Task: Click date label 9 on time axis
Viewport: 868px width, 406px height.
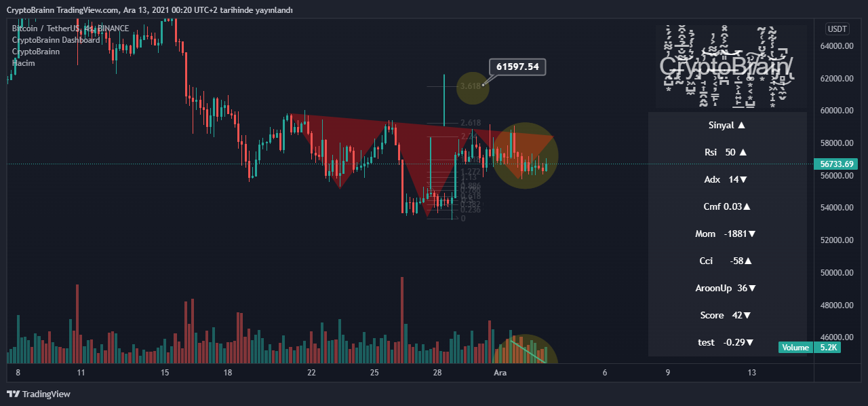Action: [668, 373]
